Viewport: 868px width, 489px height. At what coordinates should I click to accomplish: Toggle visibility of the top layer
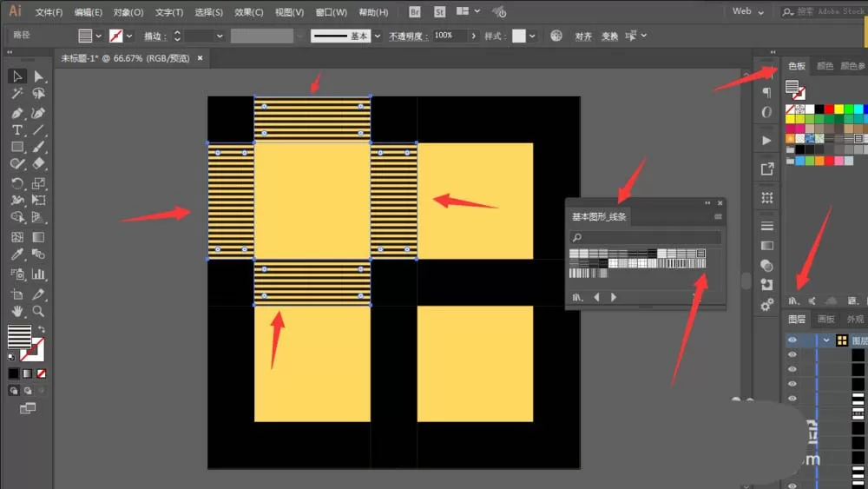[792, 340]
